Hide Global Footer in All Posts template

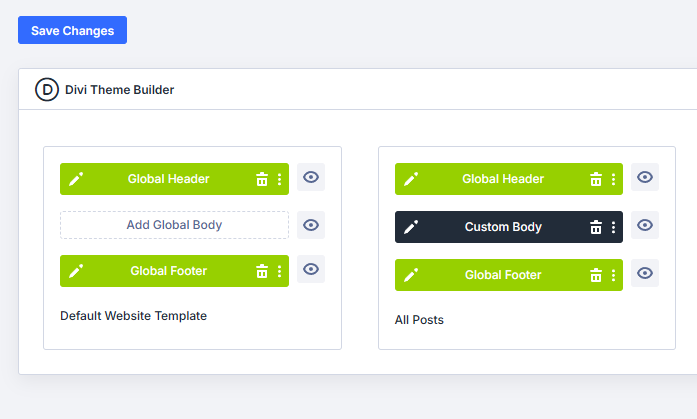click(x=645, y=273)
